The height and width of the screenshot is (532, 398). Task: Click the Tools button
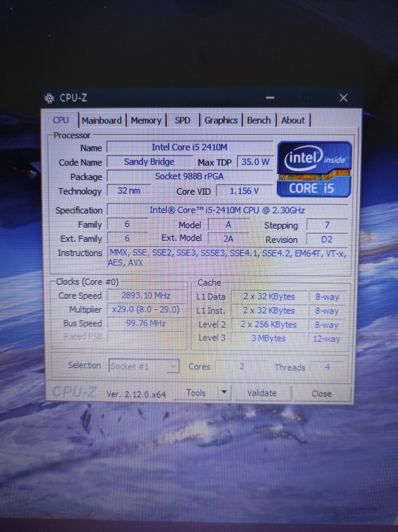tap(196, 393)
